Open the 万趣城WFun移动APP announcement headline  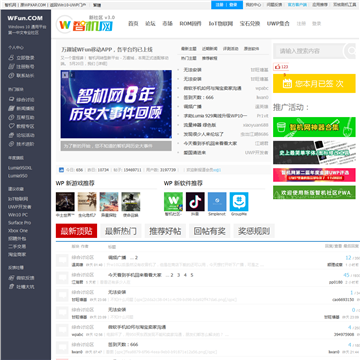[107, 50]
